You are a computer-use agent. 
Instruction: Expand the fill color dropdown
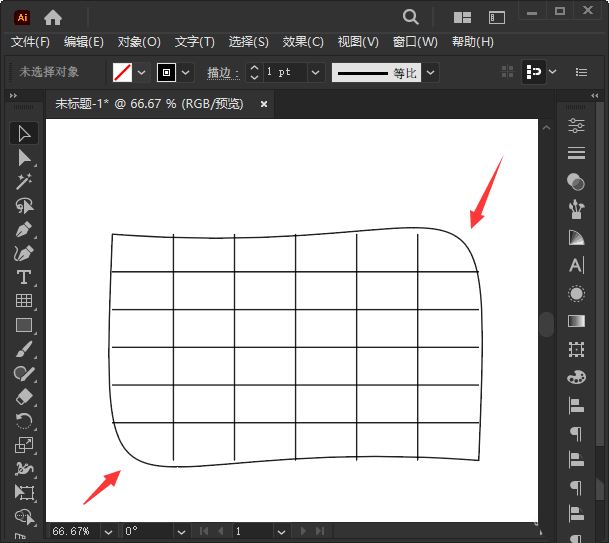[x=141, y=72]
